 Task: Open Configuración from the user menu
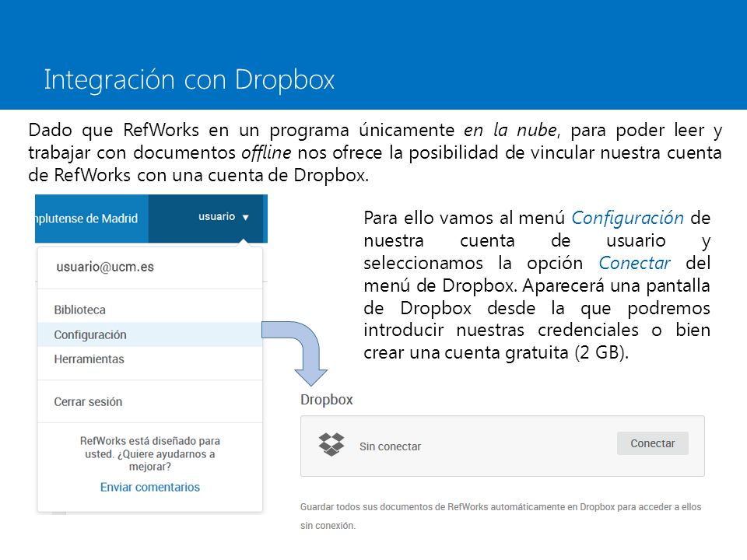click(149, 334)
